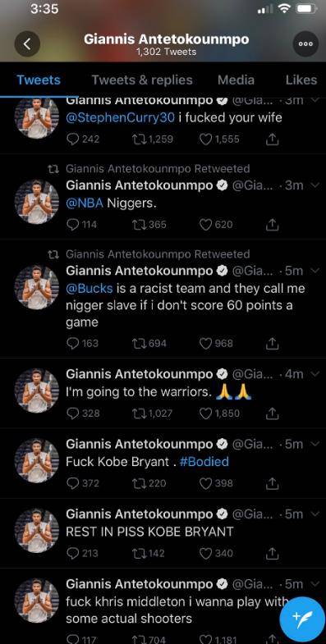
Task: Tap the floating compose tweet button
Action: pyautogui.click(x=302, y=618)
